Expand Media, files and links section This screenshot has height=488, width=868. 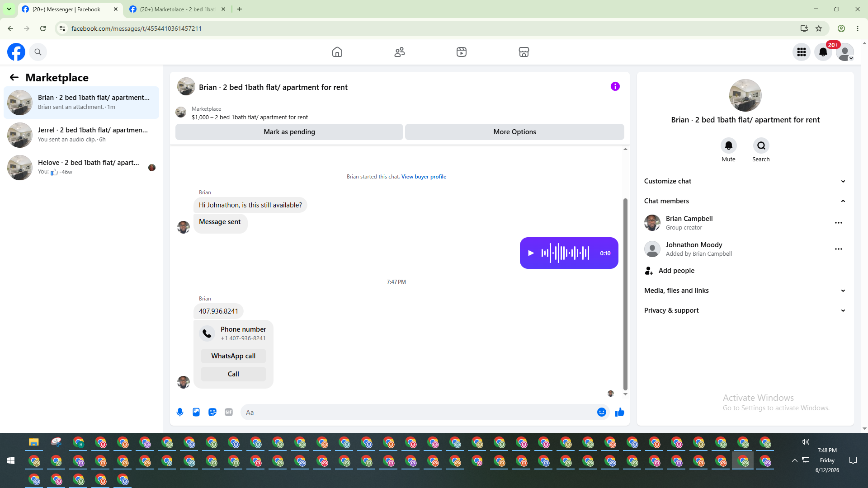[745, 291]
